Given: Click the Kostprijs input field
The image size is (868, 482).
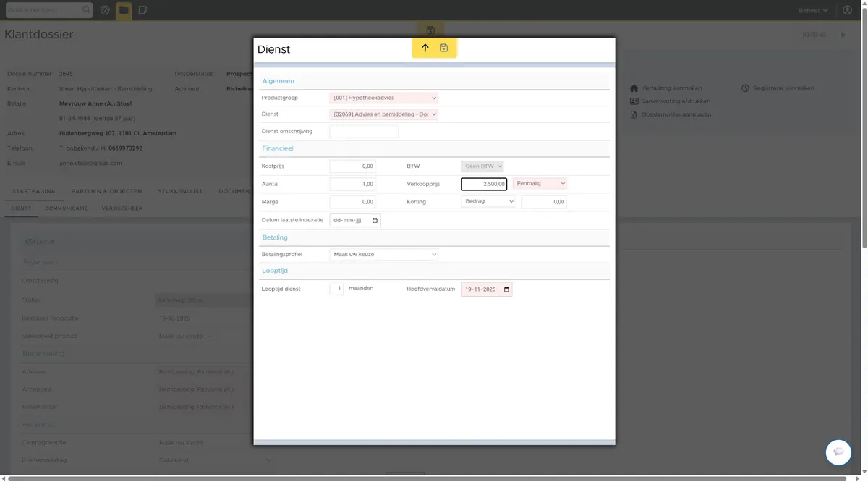Looking at the screenshot, I should coord(353,166).
